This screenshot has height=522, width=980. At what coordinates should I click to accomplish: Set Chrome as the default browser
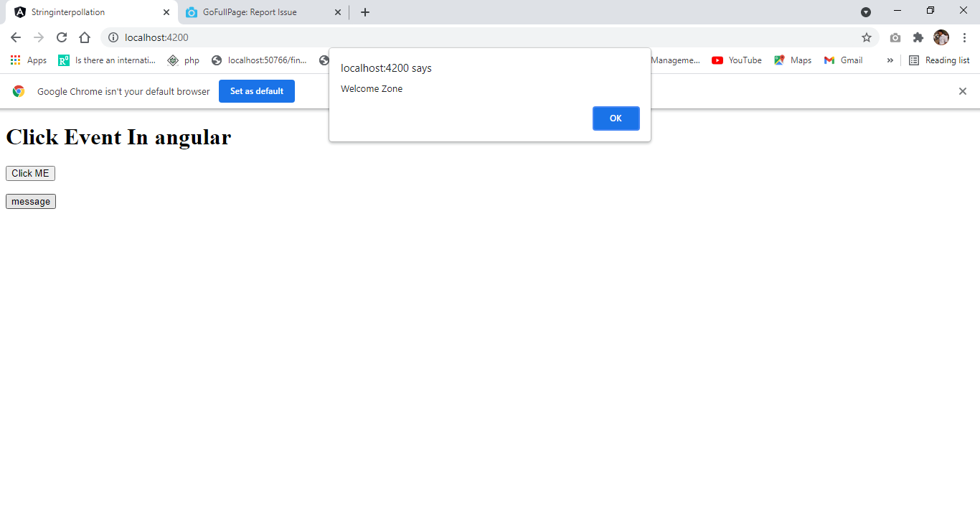click(x=257, y=91)
